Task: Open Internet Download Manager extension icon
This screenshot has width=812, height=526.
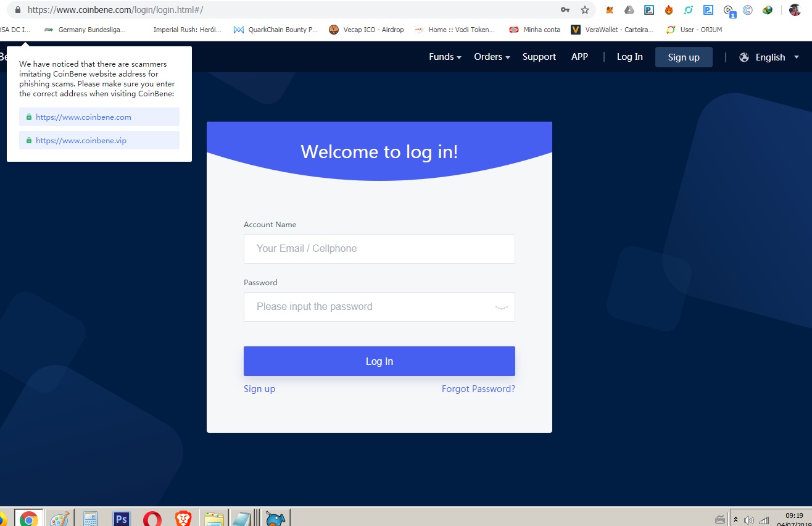Action: [768, 10]
